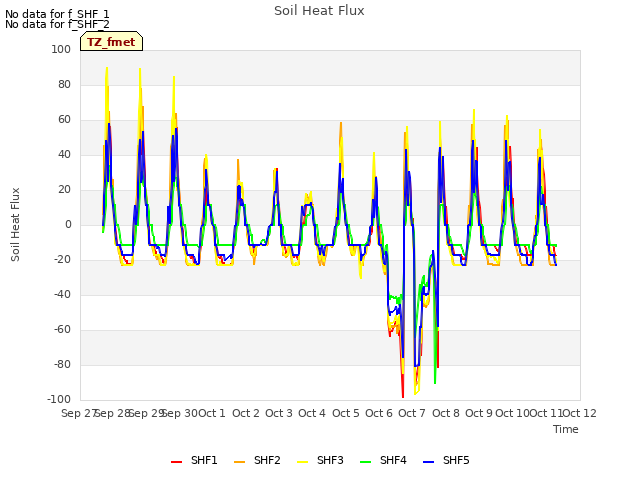Viewport: 640px width, 480px height.
Task: Click the -20 y-axis tick label
Action: (62, 260)
